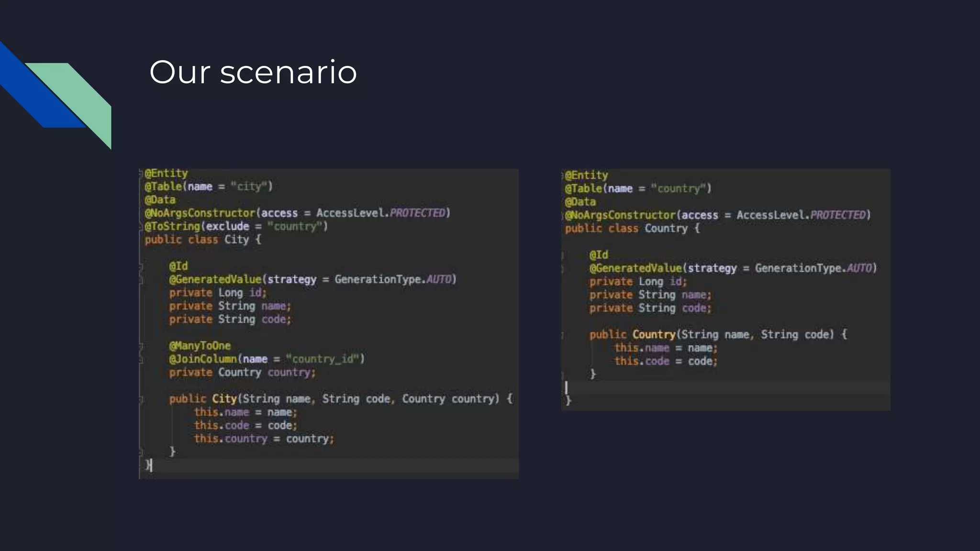The height and width of the screenshot is (551, 980).
Task: Click the "Our scenario" slide title
Action: 253,72
